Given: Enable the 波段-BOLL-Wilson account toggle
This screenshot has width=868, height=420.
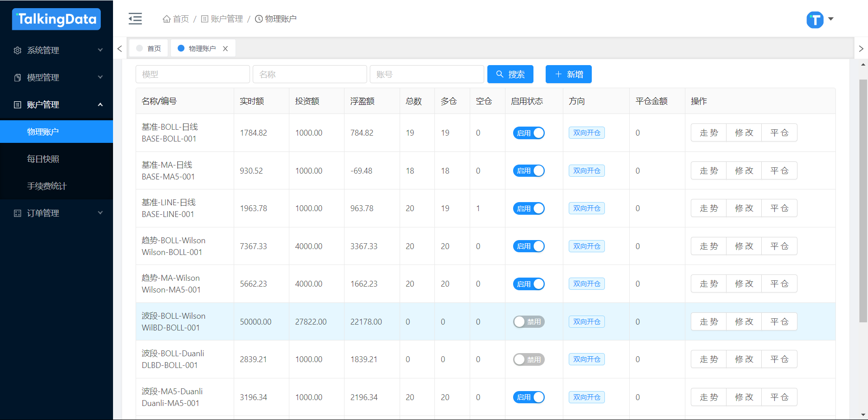Looking at the screenshot, I should (x=528, y=322).
